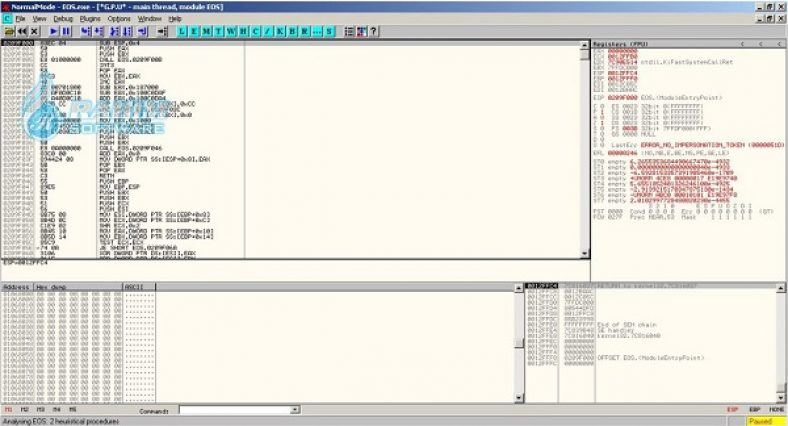Click the Address column header in dump
This screenshot has height=426, width=788.
click(x=17, y=287)
